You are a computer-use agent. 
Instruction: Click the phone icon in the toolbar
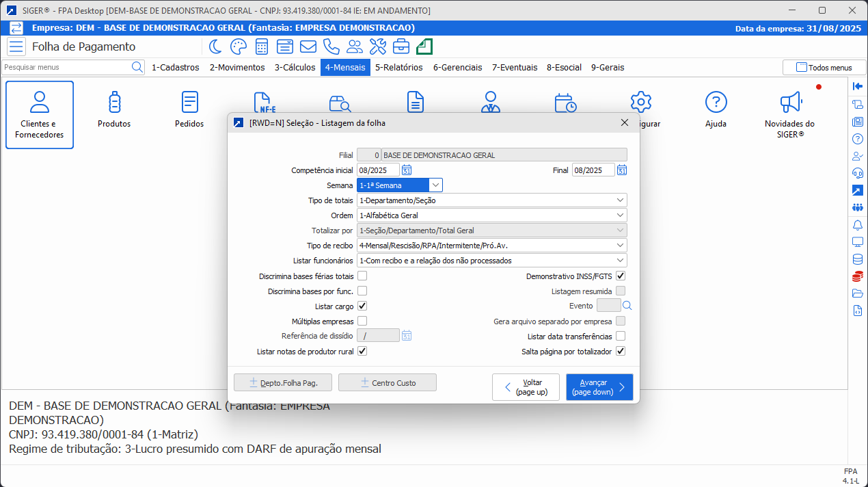click(x=331, y=47)
